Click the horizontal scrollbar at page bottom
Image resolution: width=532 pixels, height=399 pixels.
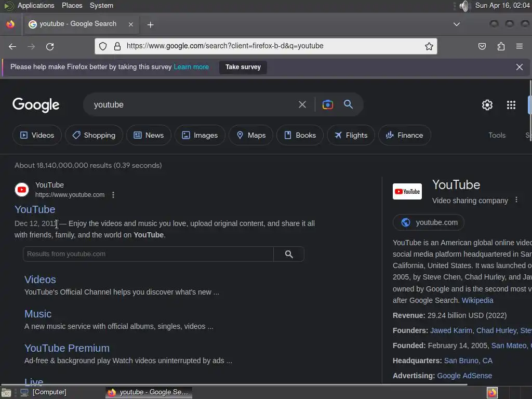pyautogui.click(x=234, y=385)
